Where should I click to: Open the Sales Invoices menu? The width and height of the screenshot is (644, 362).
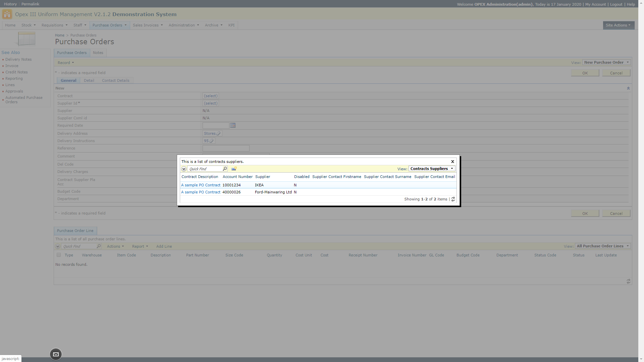(x=148, y=25)
